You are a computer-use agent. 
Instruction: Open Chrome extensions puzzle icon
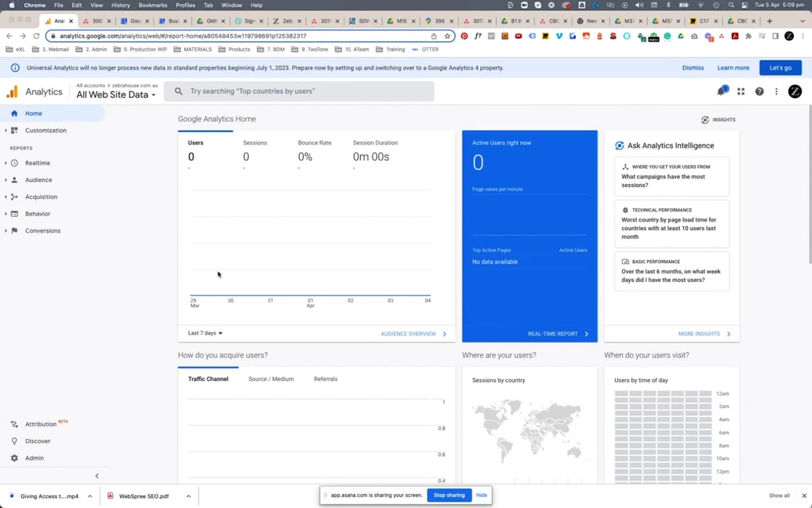click(x=749, y=36)
